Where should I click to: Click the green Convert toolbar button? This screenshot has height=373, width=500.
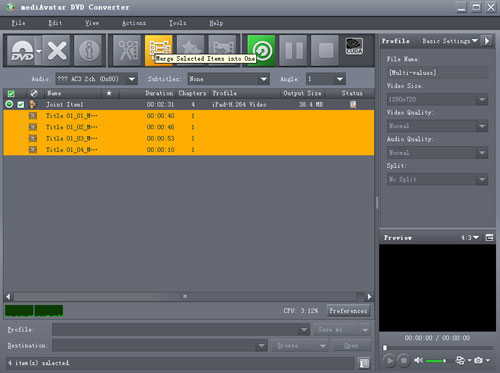point(262,51)
